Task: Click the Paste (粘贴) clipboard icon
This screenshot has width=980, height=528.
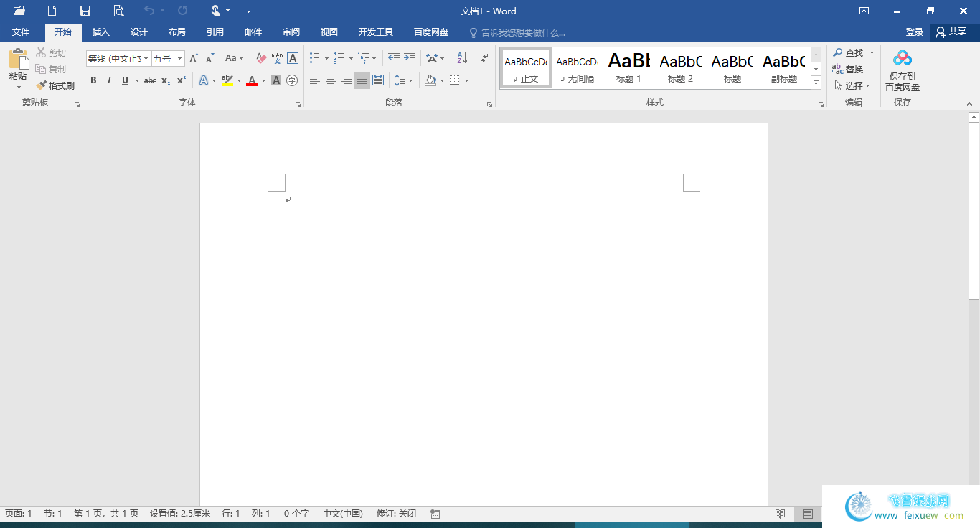Action: [x=18, y=60]
